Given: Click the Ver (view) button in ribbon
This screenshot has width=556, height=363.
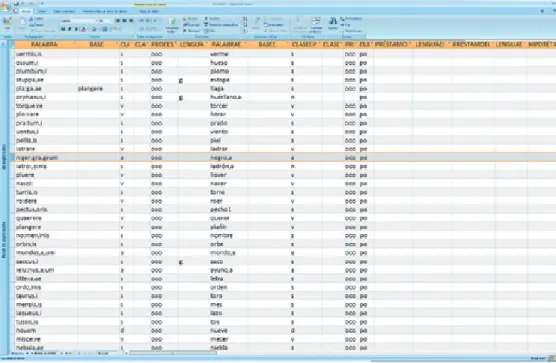Looking at the screenshot, I should [x=7, y=24].
